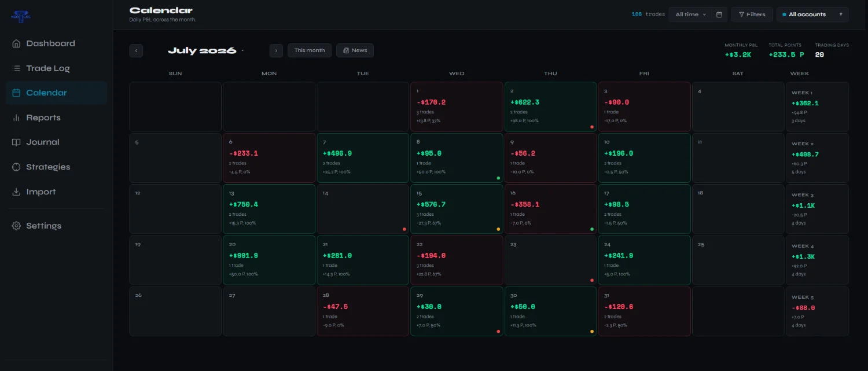Click the Total Points +233.5 P value

click(786, 55)
